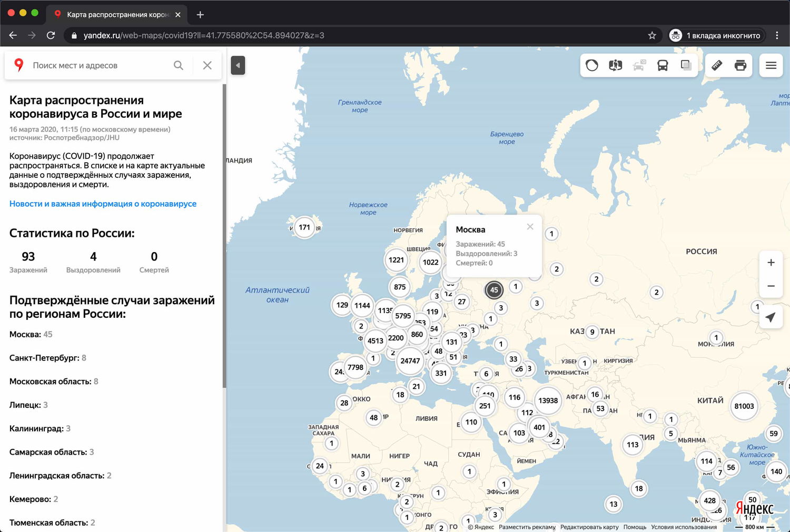This screenshot has height=532, width=790.
Task: Close the Москва info popup
Action: (x=530, y=227)
